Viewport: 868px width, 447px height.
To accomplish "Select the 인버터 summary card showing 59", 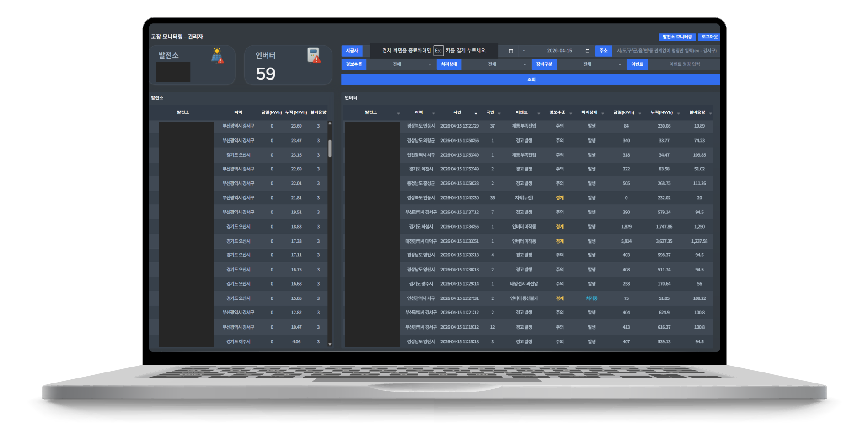I will [288, 65].
